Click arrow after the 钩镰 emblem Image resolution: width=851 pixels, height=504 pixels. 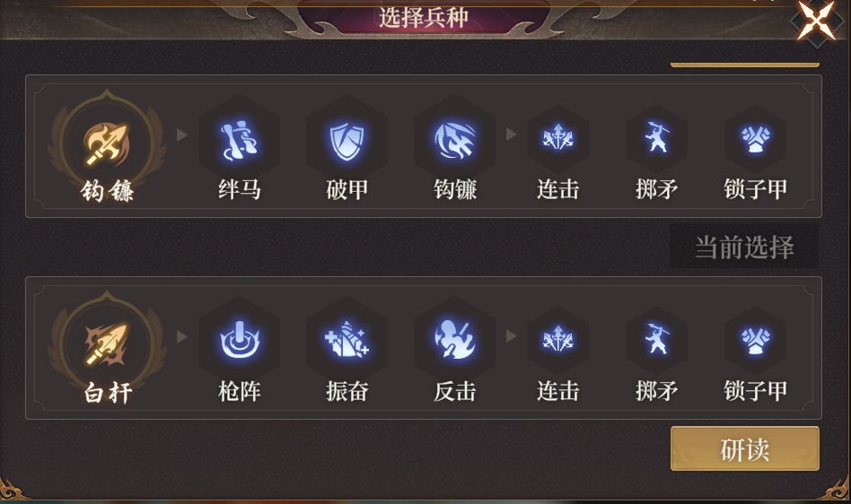click(182, 135)
